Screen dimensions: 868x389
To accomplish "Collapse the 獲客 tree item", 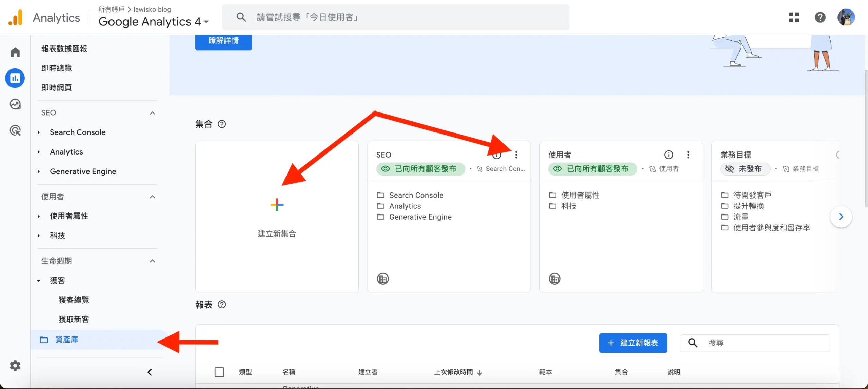I will pos(38,281).
